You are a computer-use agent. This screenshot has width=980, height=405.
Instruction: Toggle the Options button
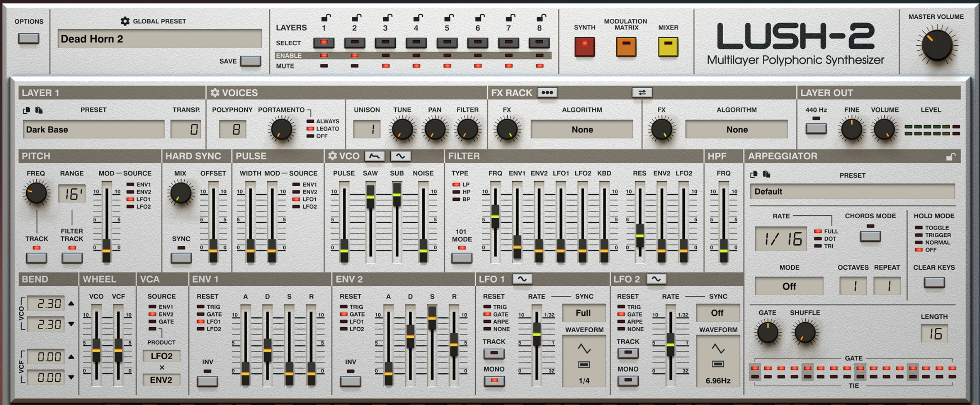(28, 38)
